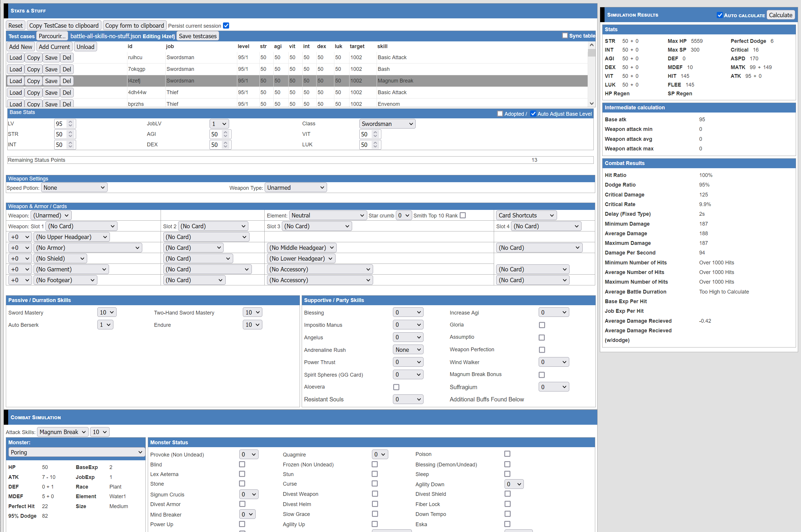Click the LV stepper arrows

[x=70, y=124]
